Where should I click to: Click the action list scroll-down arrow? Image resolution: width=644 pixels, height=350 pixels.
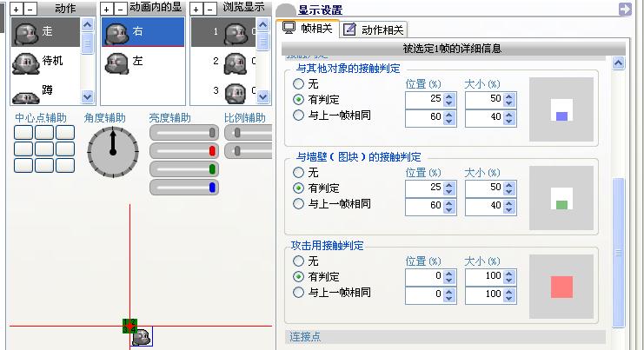(x=87, y=96)
